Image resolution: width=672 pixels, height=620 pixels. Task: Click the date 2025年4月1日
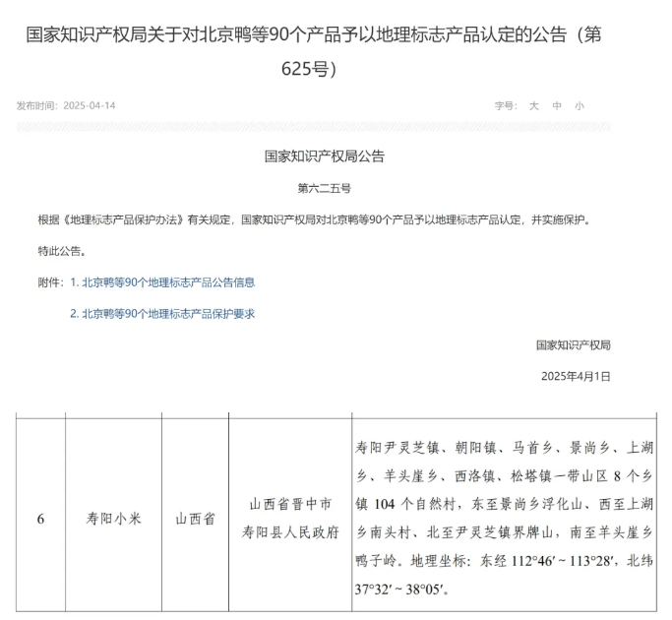pos(576,376)
